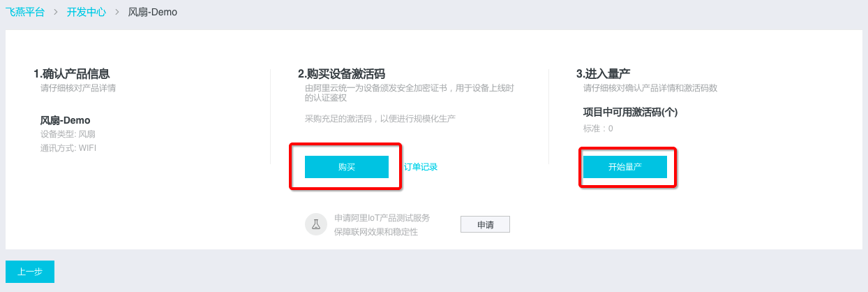
Task: Select the 风扇-Demo breadcrumb item
Action: [153, 13]
